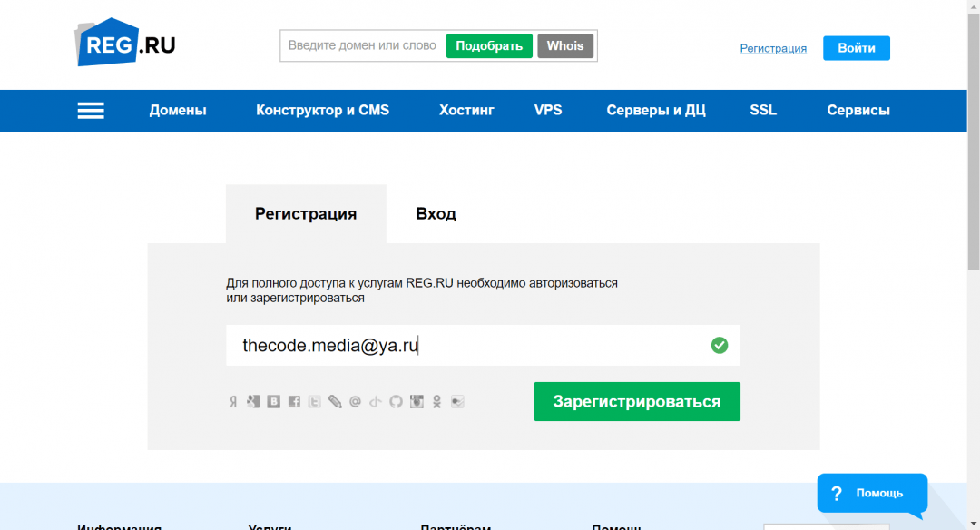
Task: Open the Хостинг menu item
Action: [x=466, y=111]
